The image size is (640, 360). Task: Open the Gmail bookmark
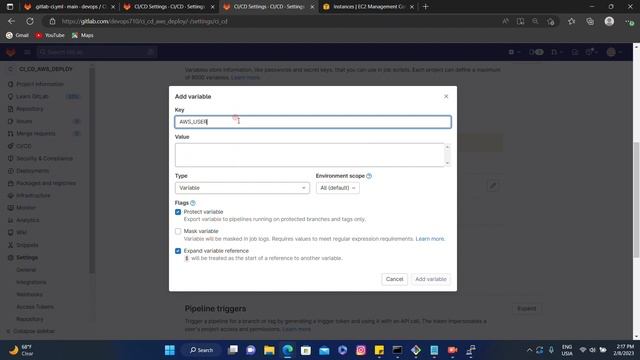pyautogui.click(x=17, y=36)
